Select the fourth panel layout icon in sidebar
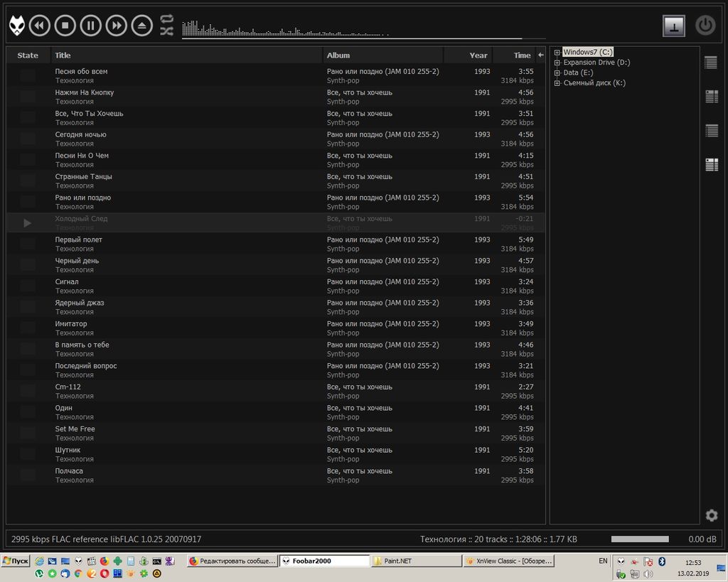Viewport: 728px width, 582px height. [x=711, y=164]
